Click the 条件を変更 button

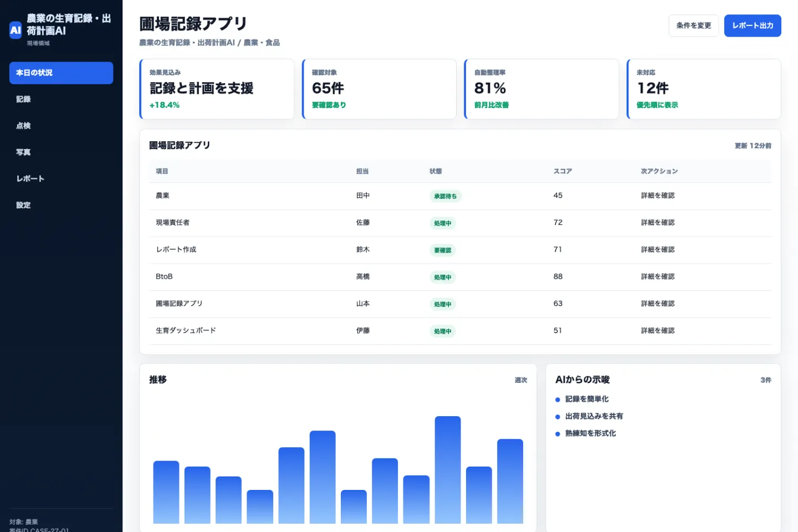pyautogui.click(x=694, y=25)
